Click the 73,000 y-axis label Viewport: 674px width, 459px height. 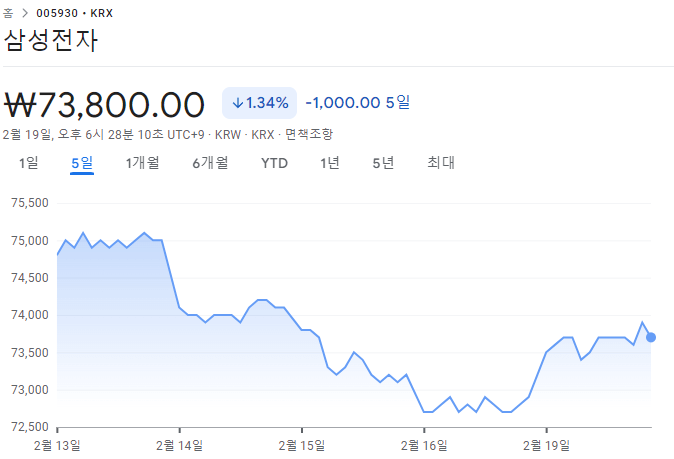pos(30,390)
